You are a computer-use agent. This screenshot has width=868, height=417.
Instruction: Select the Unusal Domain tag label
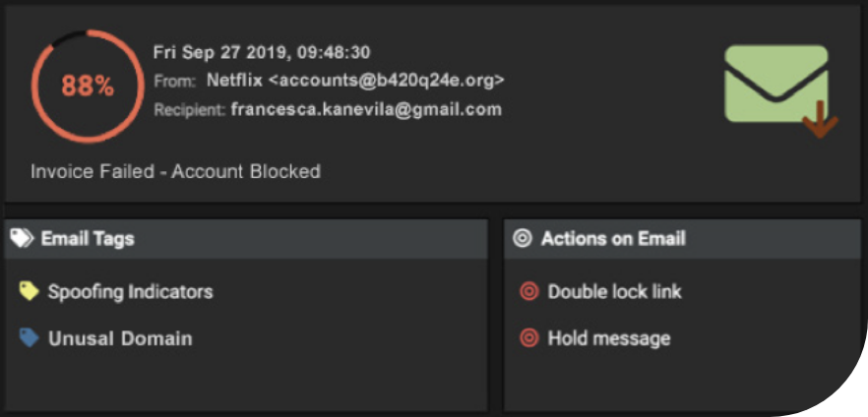click(120, 338)
